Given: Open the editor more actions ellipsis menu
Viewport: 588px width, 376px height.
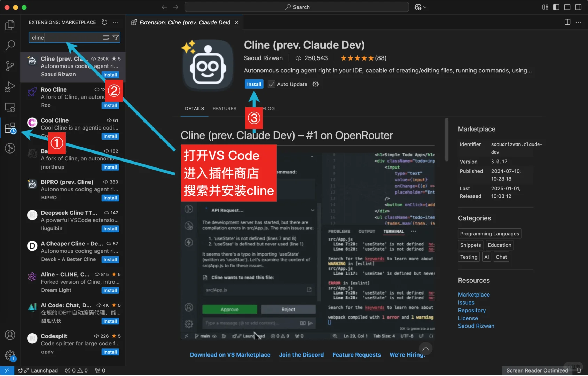Looking at the screenshot, I should click(x=579, y=22).
